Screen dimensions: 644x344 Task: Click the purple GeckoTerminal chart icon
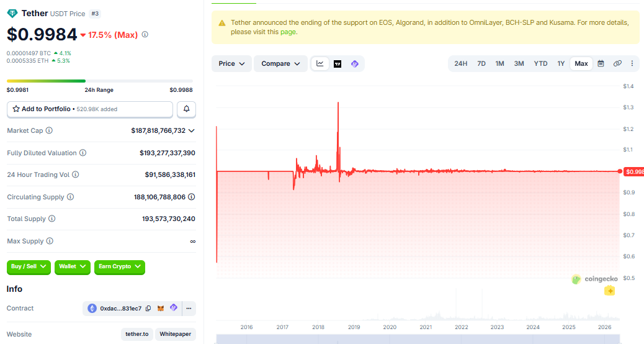(x=354, y=64)
